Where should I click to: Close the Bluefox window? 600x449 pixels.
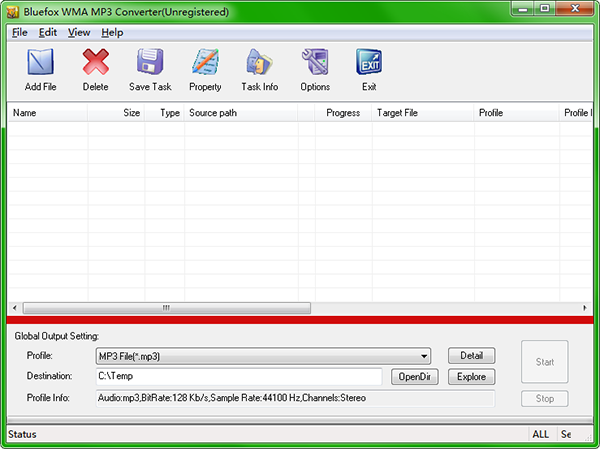pyautogui.click(x=575, y=9)
